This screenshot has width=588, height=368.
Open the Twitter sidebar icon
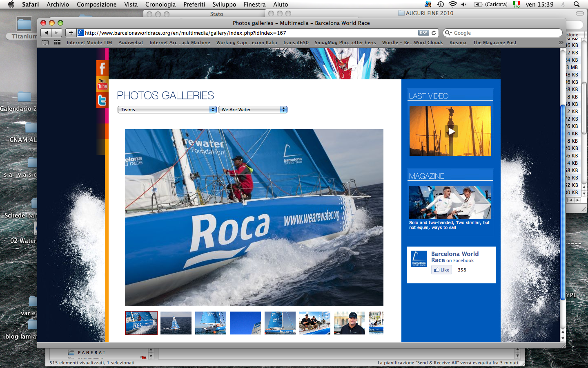coord(102,100)
